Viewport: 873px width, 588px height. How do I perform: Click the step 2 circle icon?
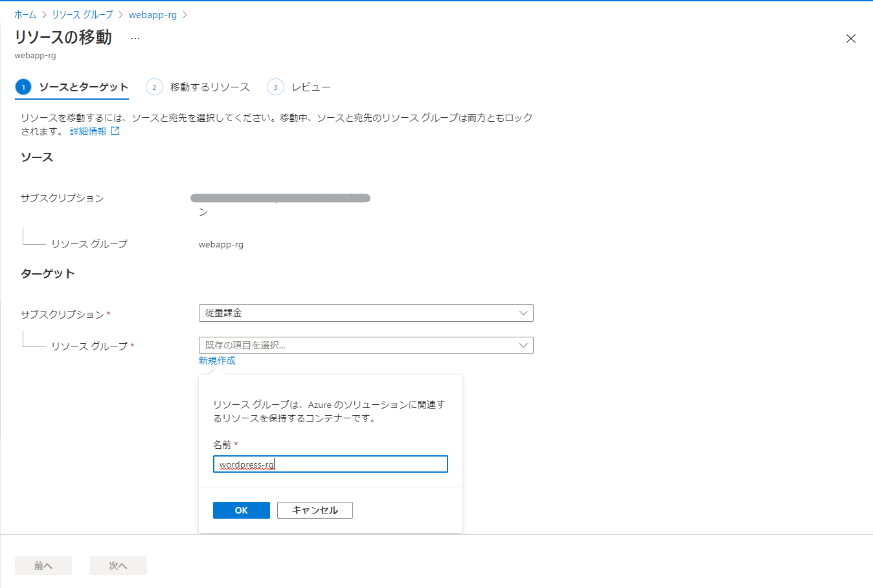coord(154,87)
